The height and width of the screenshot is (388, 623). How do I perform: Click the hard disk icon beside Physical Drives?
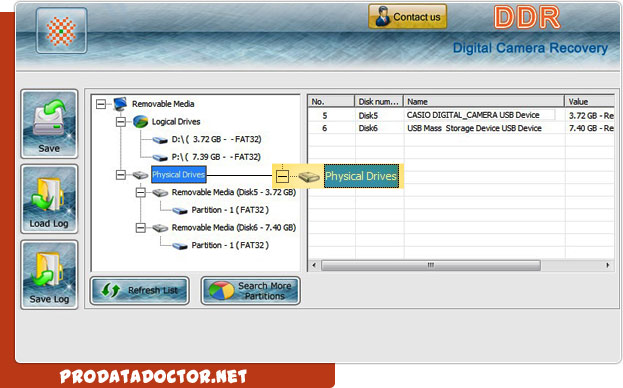pos(140,175)
